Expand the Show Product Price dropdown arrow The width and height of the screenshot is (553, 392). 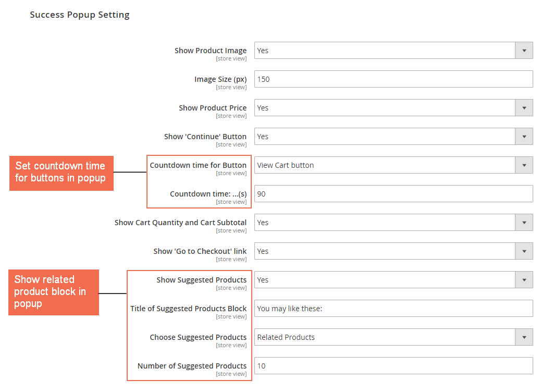tap(524, 108)
